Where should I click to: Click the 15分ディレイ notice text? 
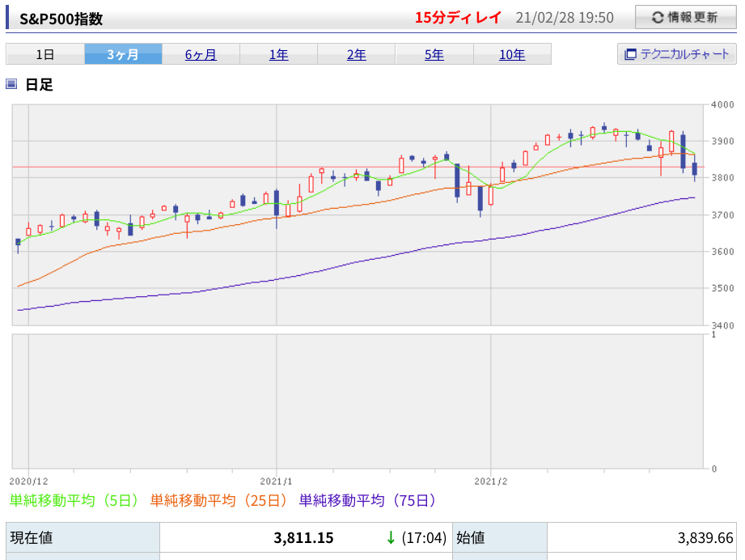(x=458, y=18)
